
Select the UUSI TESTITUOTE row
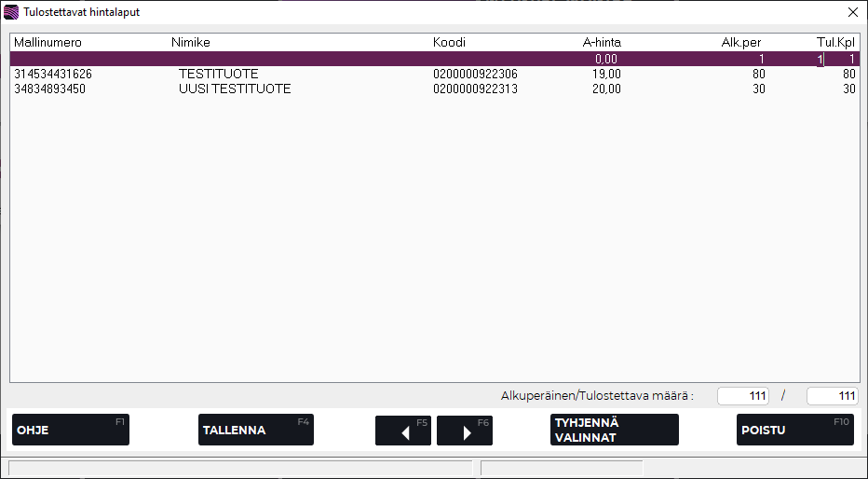(x=235, y=89)
